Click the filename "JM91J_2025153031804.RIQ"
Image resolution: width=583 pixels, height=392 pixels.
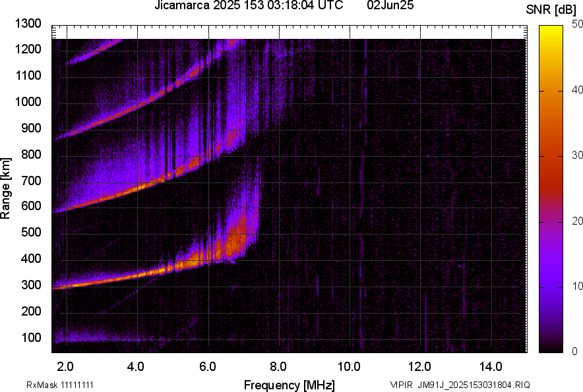pyautogui.click(x=474, y=385)
